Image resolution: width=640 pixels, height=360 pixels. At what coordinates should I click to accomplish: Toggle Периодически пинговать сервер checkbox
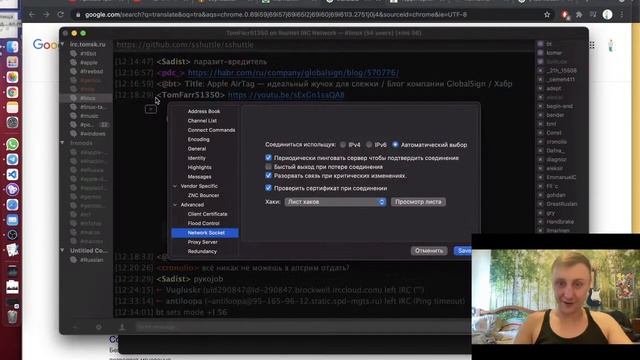(x=268, y=158)
